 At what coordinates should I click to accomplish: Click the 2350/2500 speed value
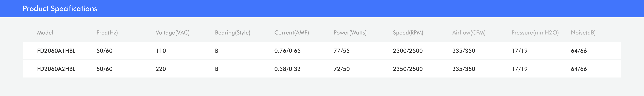coord(408,69)
